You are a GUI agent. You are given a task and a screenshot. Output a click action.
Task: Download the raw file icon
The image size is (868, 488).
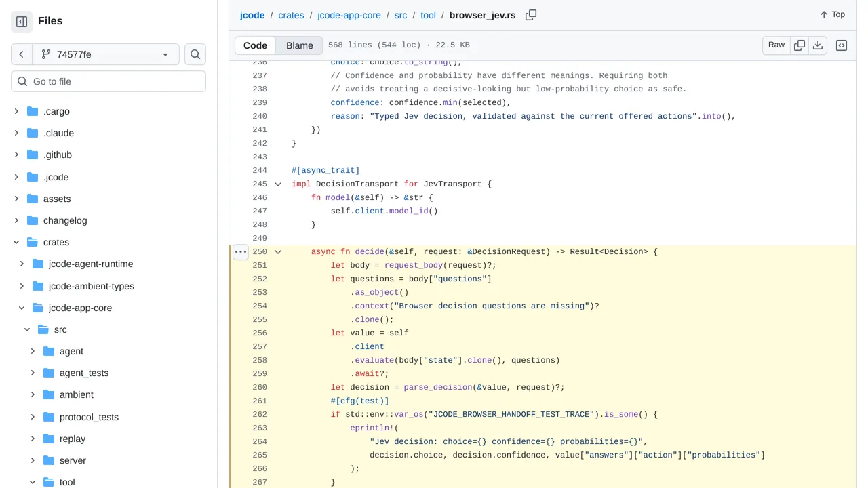[818, 45]
